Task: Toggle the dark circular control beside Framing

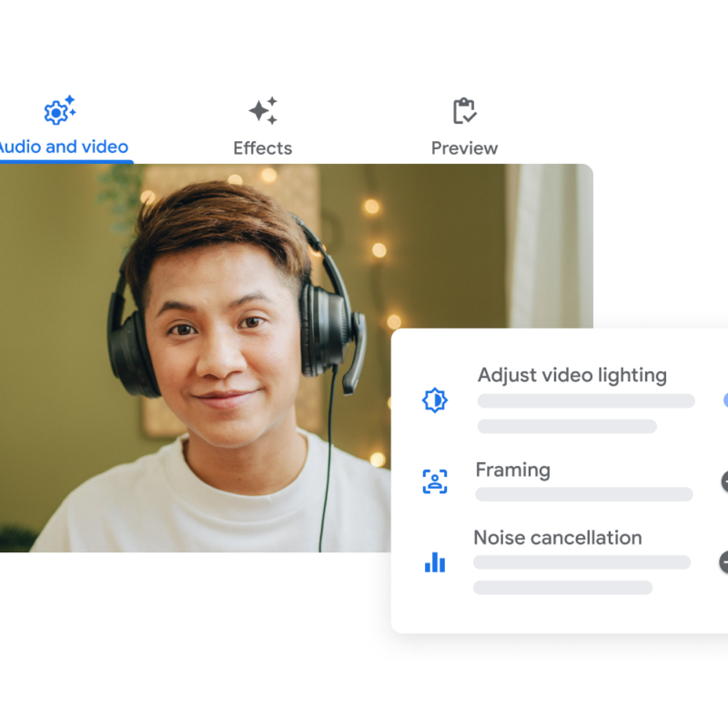Action: 724,483
